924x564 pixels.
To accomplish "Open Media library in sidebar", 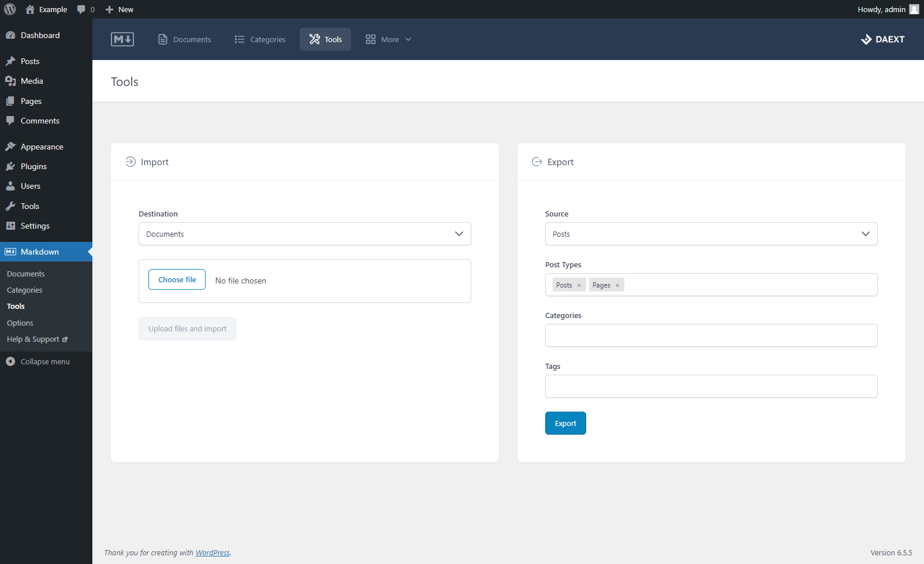I will [46, 81].
